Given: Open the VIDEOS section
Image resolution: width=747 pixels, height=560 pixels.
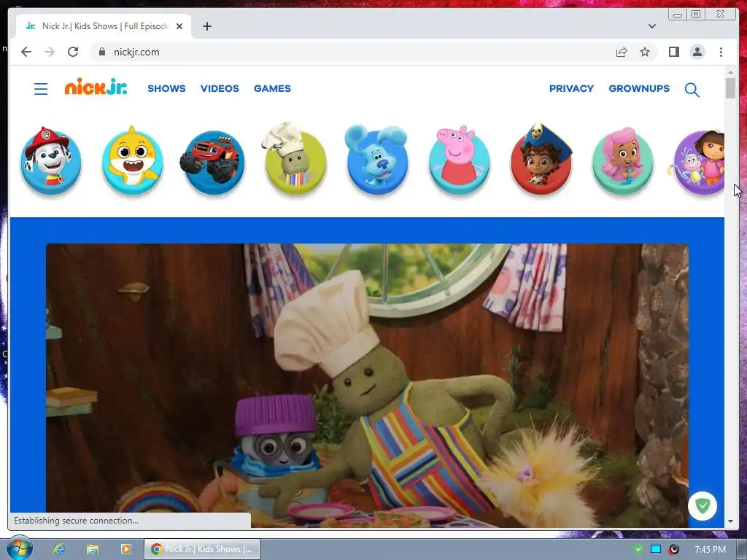Looking at the screenshot, I should [220, 88].
